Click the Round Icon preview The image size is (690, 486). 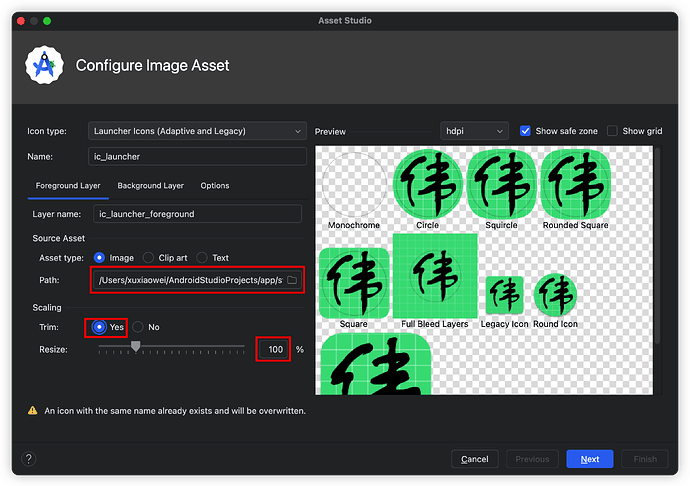point(555,294)
